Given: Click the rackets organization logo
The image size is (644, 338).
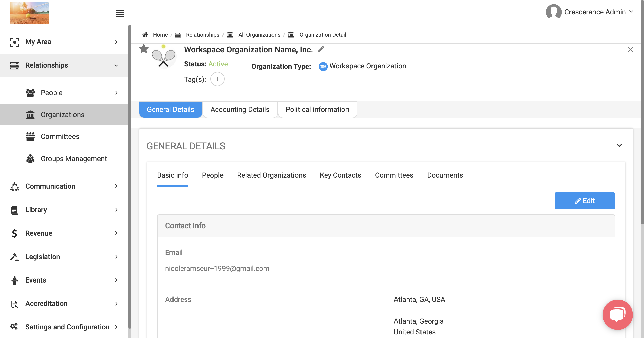Looking at the screenshot, I should coord(164,57).
